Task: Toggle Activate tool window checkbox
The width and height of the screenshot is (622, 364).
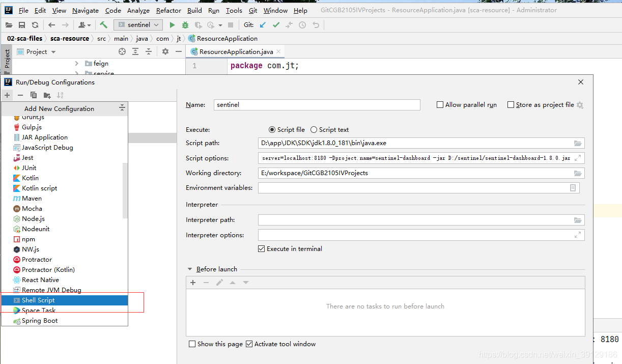Action: [249, 344]
